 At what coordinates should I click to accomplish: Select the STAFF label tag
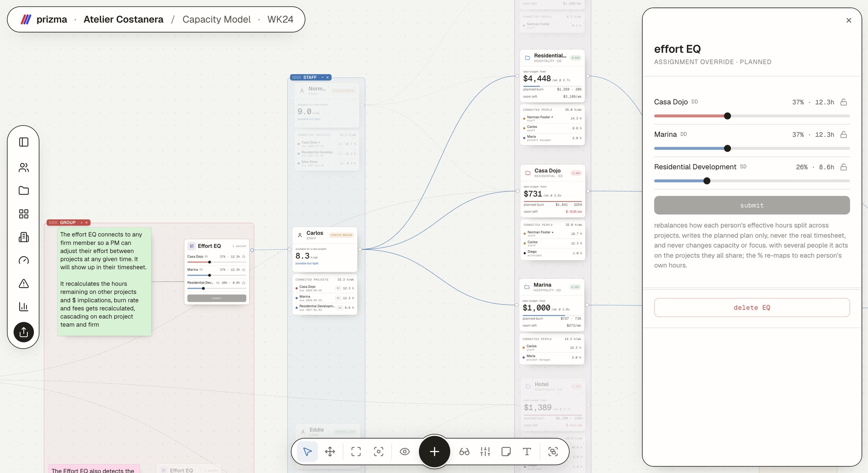310,77
